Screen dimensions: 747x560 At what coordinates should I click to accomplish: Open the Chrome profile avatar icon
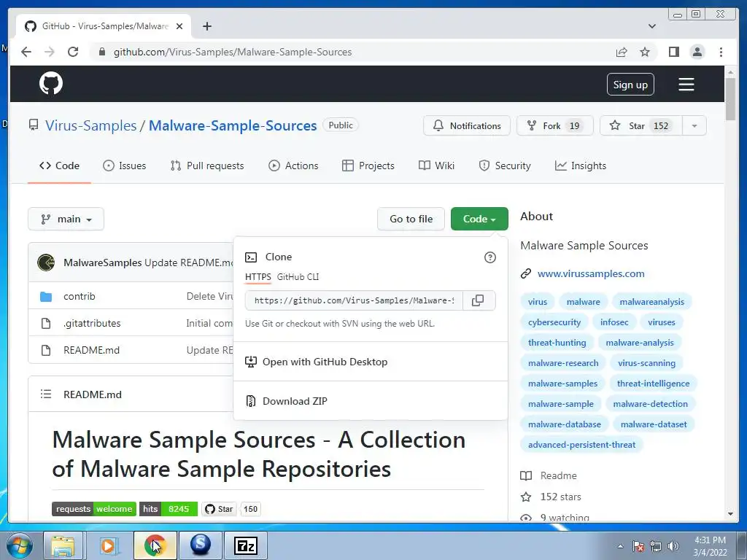(697, 52)
